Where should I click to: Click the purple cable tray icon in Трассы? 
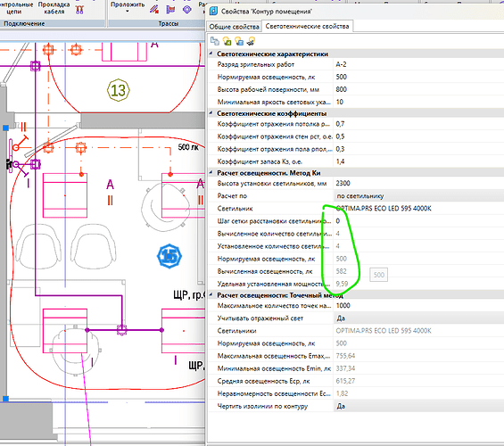click(170, 9)
